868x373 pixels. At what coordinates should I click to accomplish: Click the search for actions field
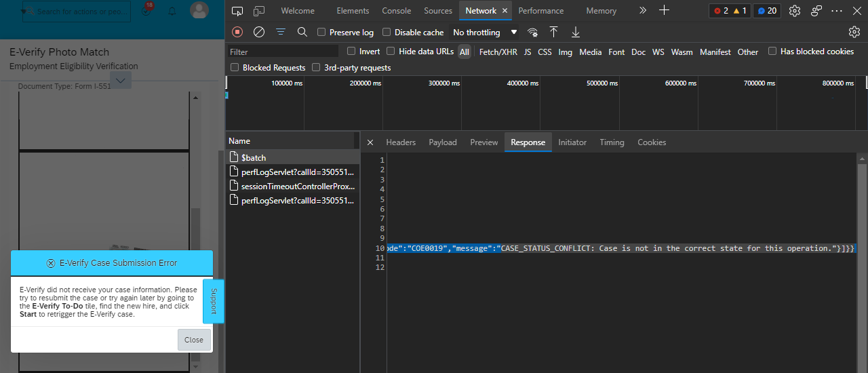click(x=77, y=12)
